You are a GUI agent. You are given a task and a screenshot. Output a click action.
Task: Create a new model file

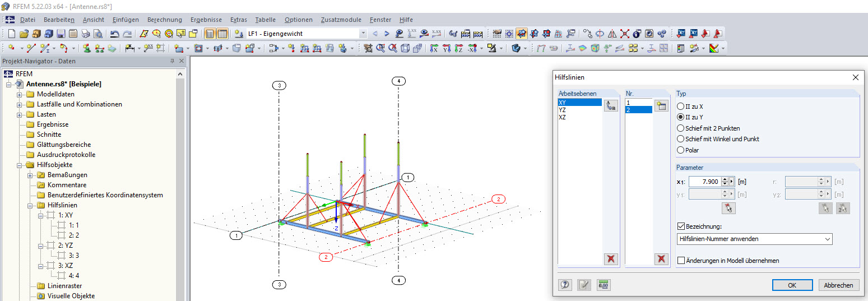12,34
